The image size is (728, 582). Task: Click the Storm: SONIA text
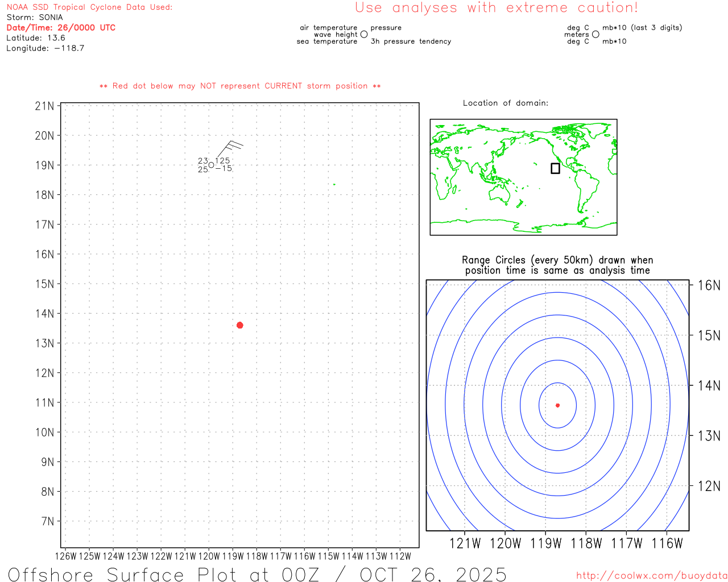click(x=35, y=17)
